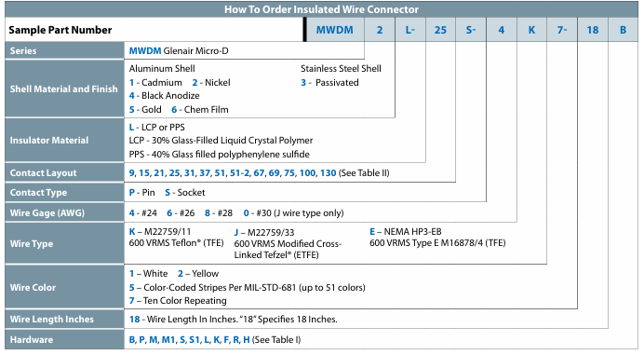Click 'MWDM Glenair Micro-D' series text
Image resolution: width=644 pixels, height=355 pixels.
(179, 51)
